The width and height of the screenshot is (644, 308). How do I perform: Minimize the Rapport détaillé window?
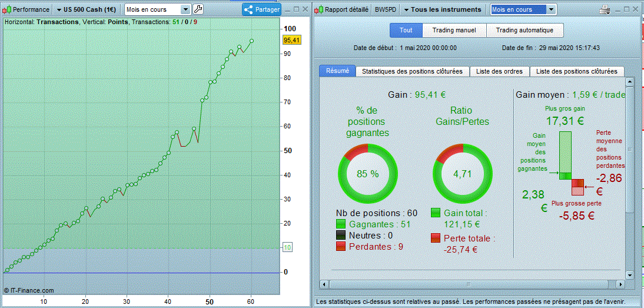618,9
